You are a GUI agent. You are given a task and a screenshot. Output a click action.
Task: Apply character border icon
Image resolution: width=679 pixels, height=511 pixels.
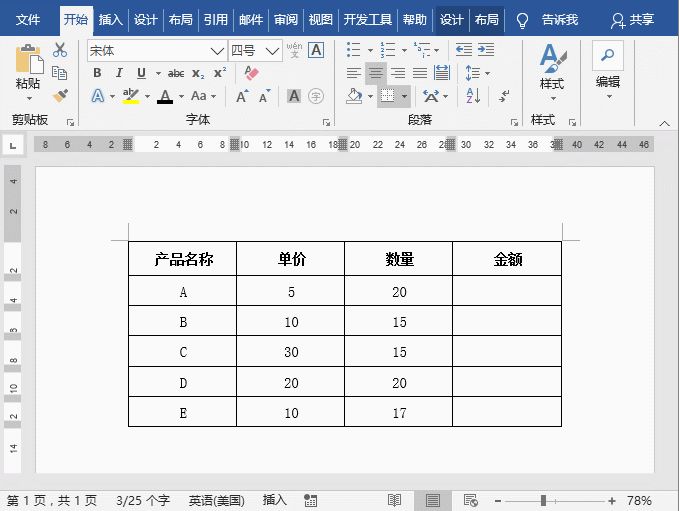(317, 50)
